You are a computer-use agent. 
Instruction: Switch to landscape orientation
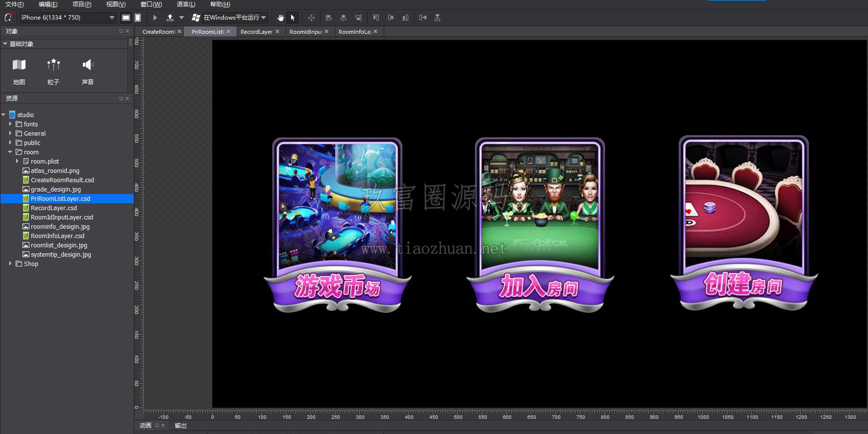click(x=126, y=18)
